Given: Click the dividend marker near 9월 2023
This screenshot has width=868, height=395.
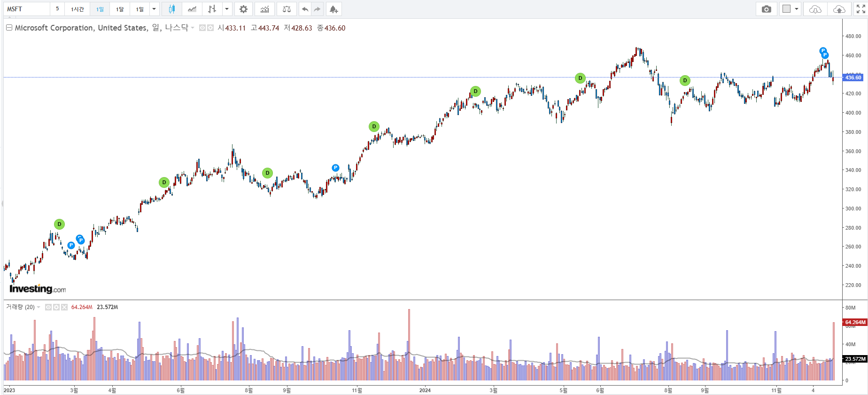Looking at the screenshot, I should 267,173.
